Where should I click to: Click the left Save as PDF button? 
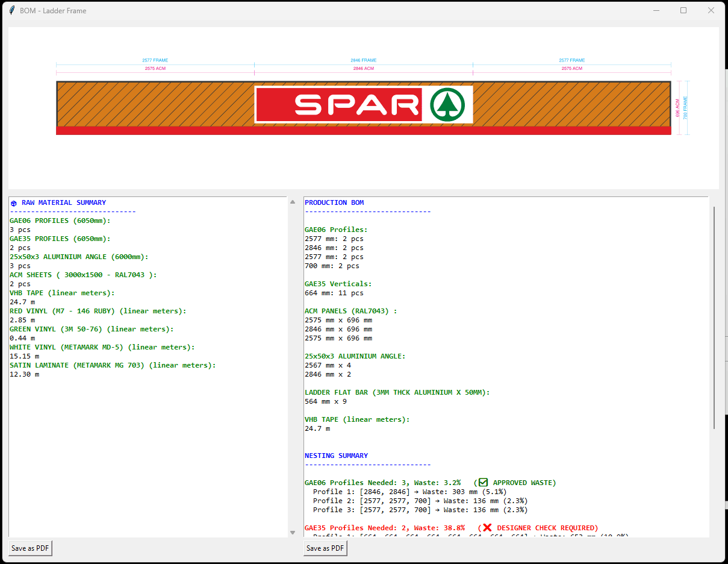pyautogui.click(x=30, y=548)
